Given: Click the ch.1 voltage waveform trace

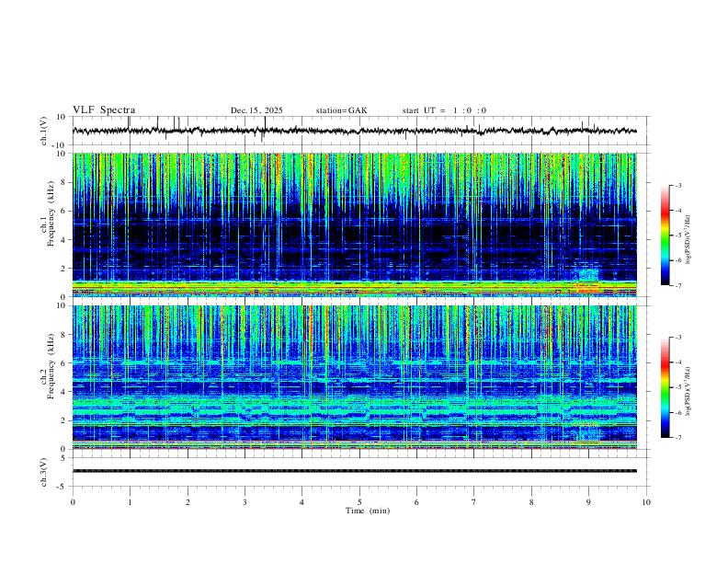Looking at the screenshot, I should [354, 131].
